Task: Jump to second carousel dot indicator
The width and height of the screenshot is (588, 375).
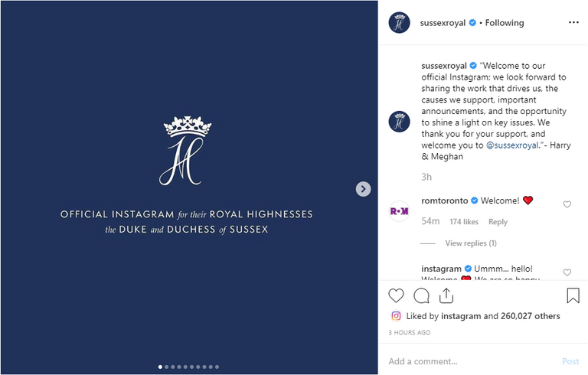Action: [166, 367]
